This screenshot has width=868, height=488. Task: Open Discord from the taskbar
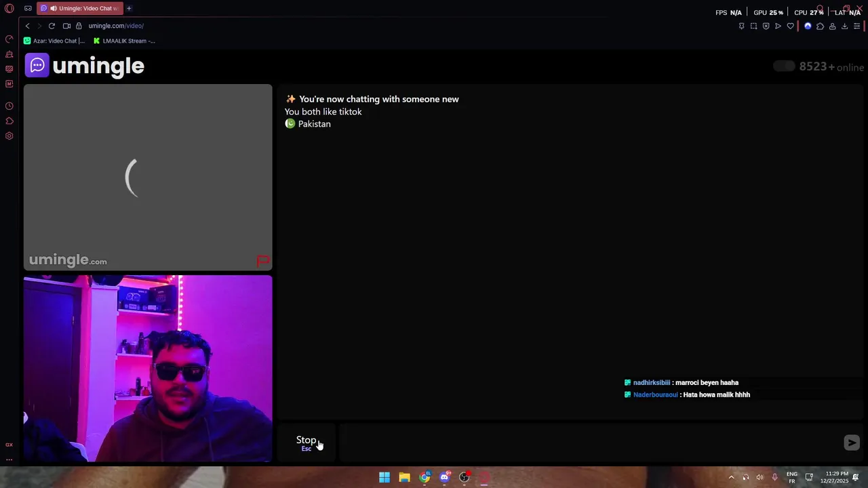click(x=444, y=477)
